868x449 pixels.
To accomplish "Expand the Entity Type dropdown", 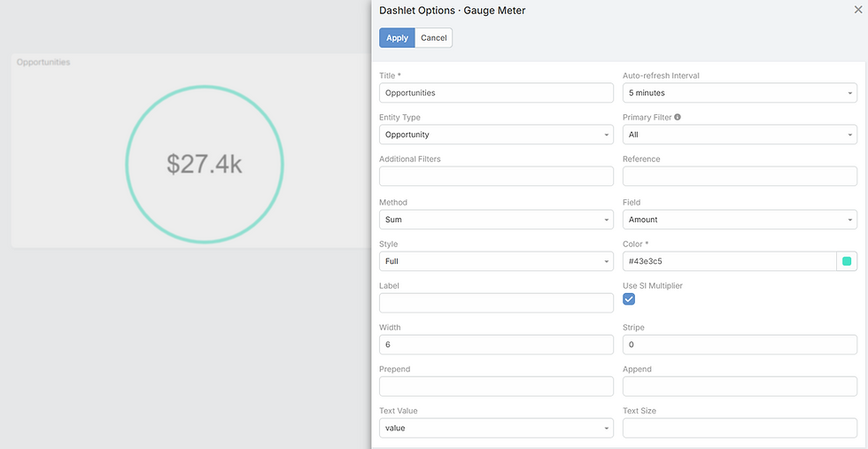I will tap(496, 135).
